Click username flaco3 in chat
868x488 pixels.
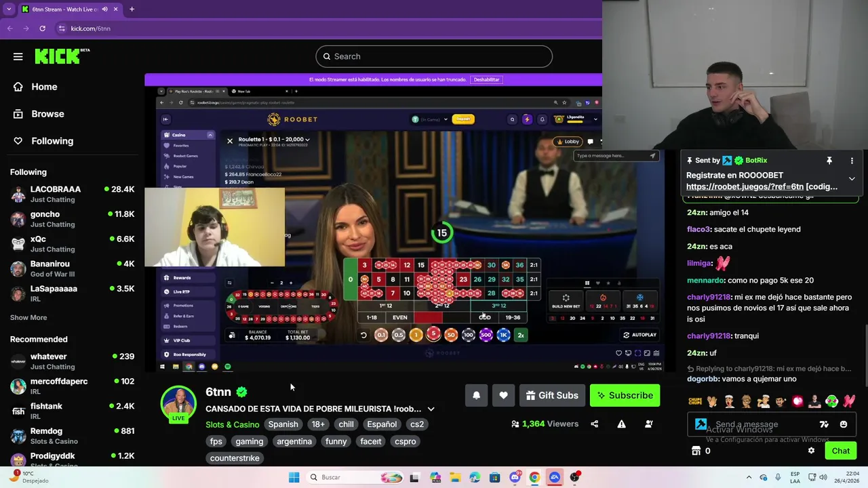tap(698, 229)
